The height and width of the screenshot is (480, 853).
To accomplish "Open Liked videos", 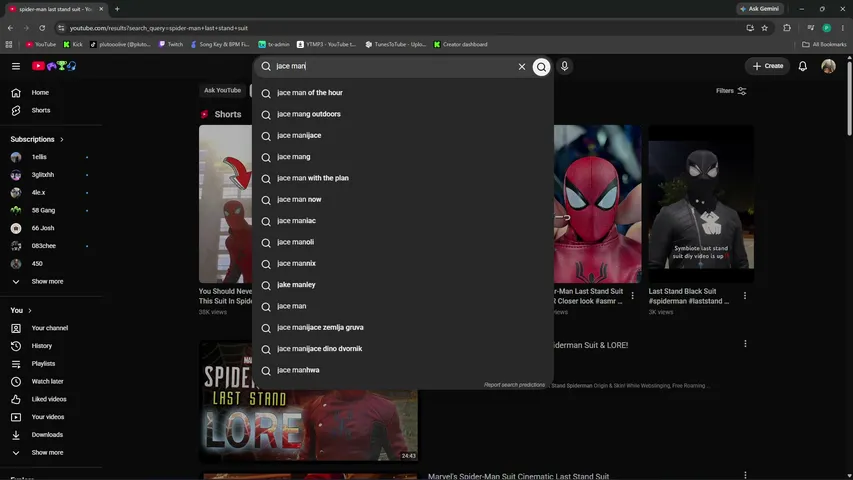I will [x=51, y=399].
